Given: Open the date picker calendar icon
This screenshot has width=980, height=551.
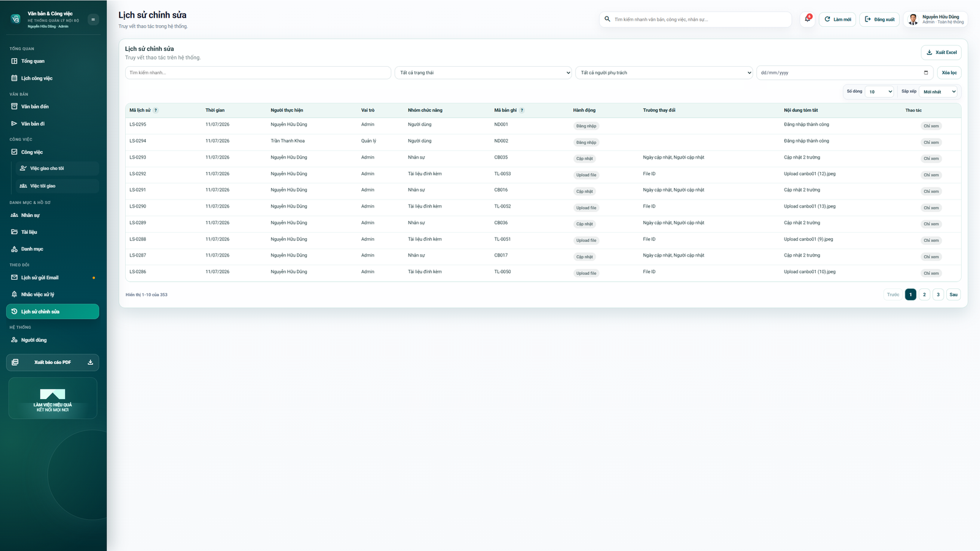Looking at the screenshot, I should (x=925, y=73).
